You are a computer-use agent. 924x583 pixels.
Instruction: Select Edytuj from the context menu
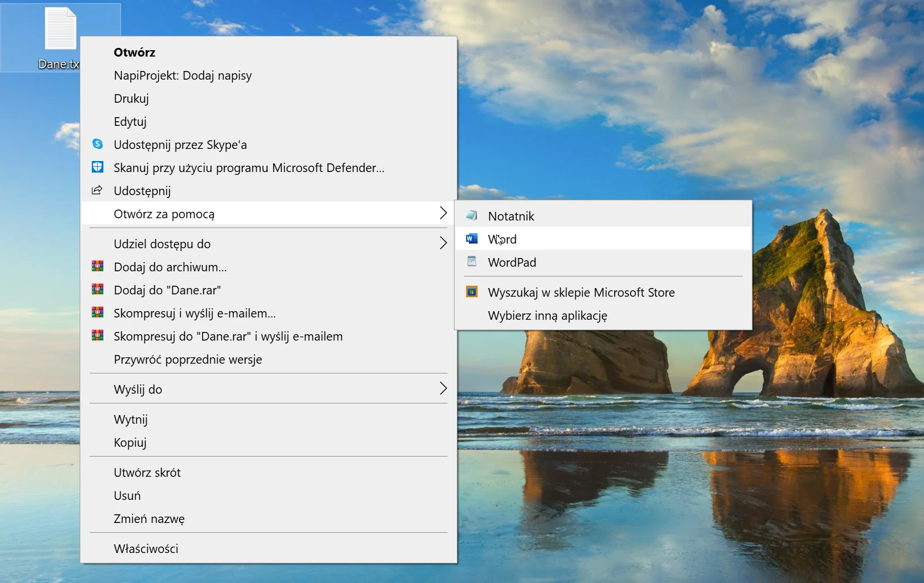coord(269,122)
